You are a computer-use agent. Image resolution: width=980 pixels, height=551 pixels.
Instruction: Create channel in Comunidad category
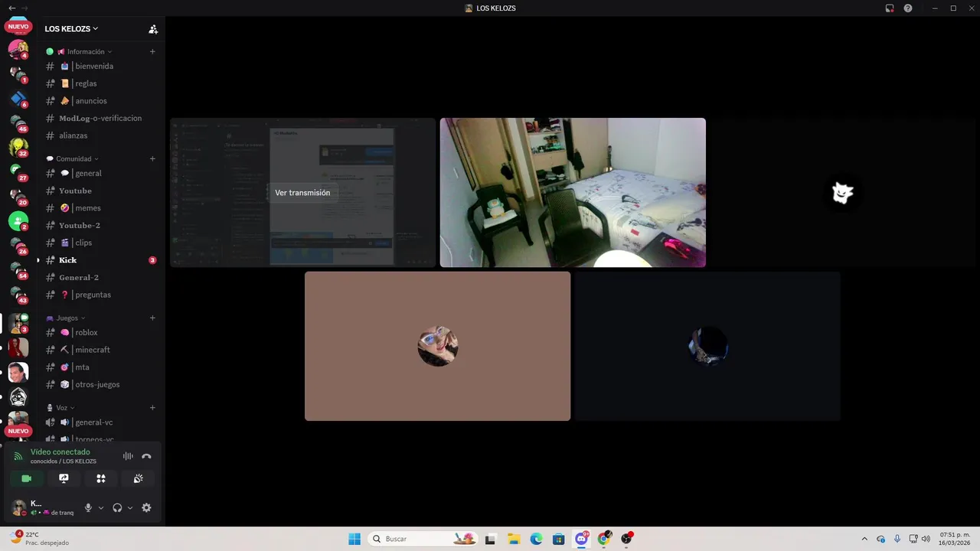coord(152,158)
